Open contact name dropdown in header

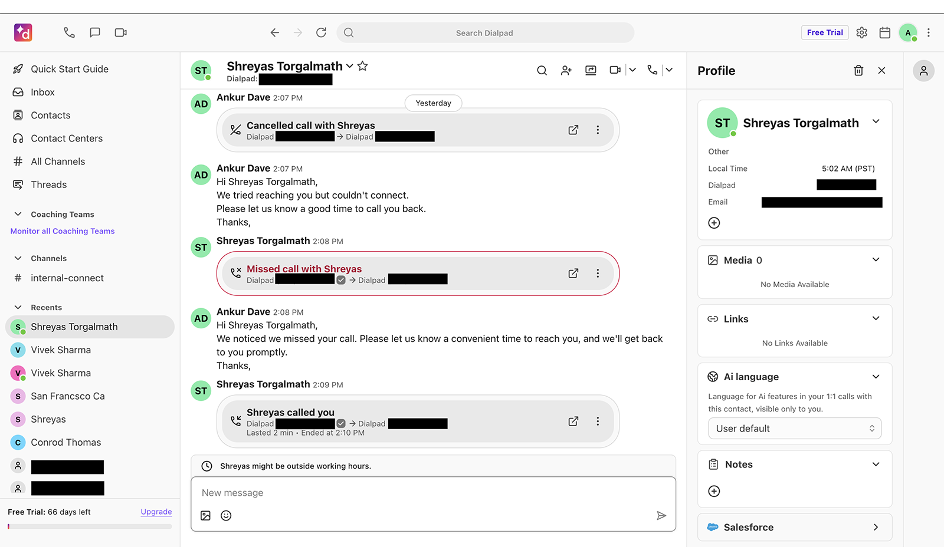[350, 66]
